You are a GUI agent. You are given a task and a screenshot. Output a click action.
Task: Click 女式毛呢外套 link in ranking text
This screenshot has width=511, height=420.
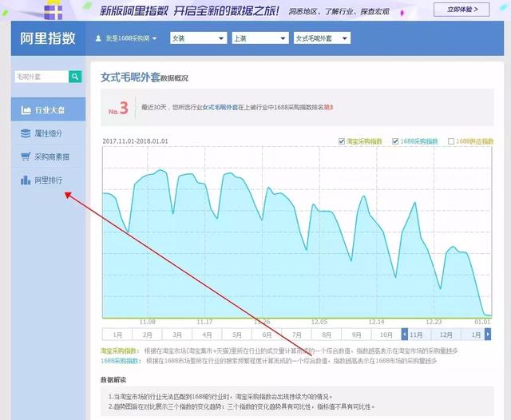tap(220, 107)
